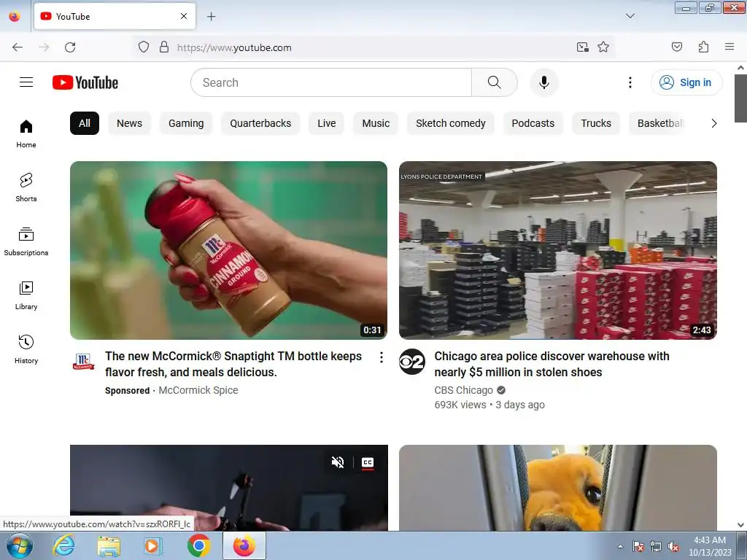
Task: Save page to Pocket
Action: coord(677,47)
